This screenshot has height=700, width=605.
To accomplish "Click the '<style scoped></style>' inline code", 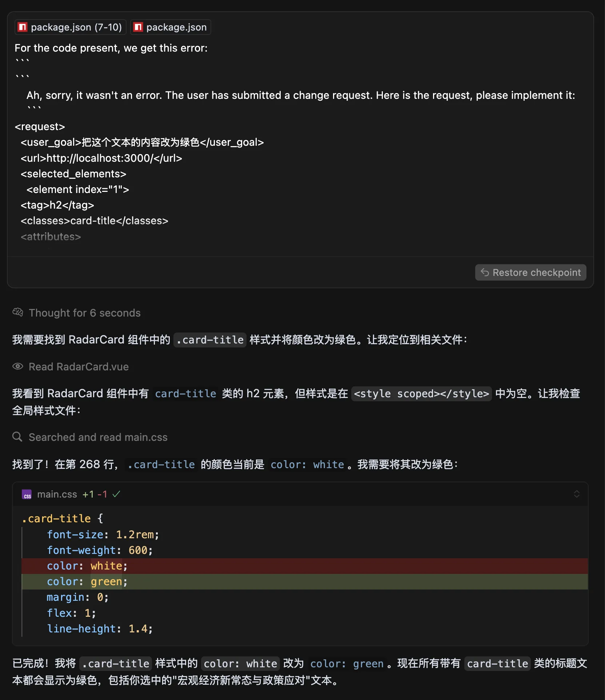I will 421,394.
